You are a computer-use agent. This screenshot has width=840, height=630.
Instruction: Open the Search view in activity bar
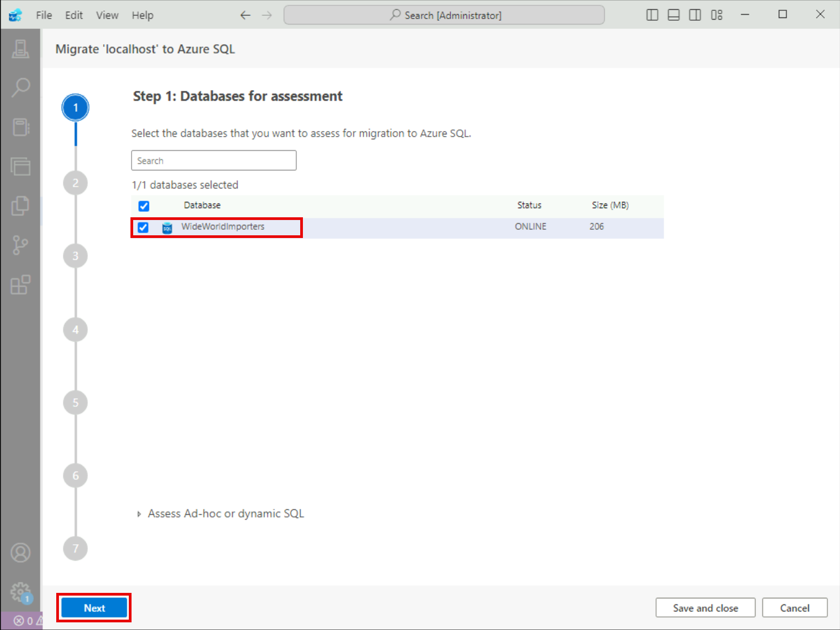point(21,87)
